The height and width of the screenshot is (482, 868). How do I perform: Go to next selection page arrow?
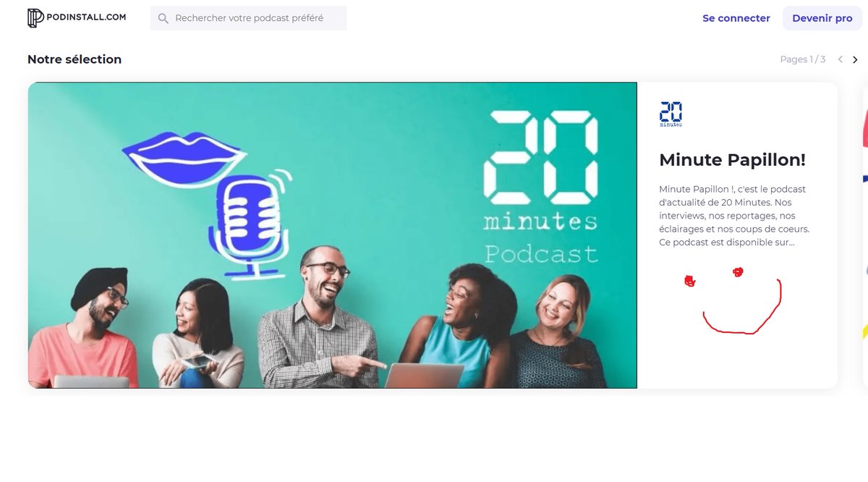coord(855,59)
